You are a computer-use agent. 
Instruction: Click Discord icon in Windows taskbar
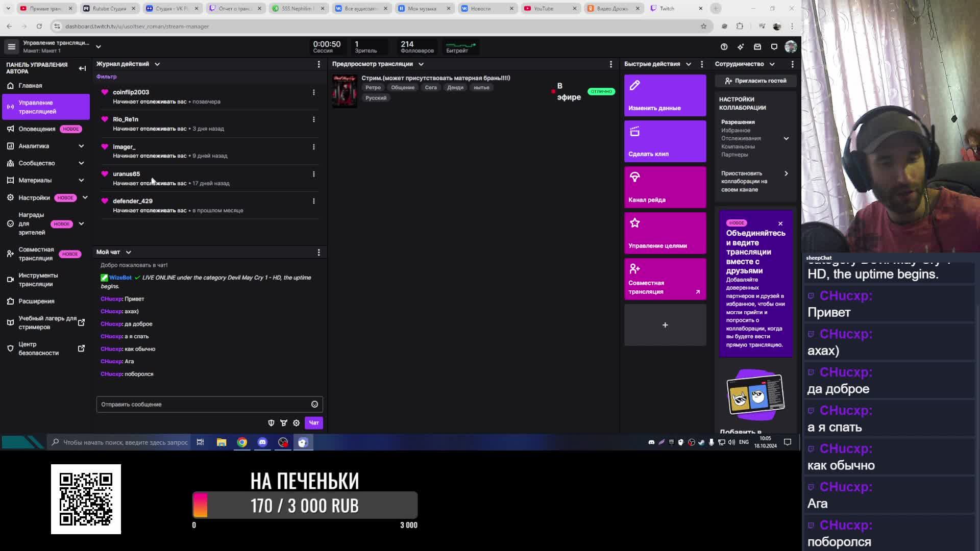[262, 442]
